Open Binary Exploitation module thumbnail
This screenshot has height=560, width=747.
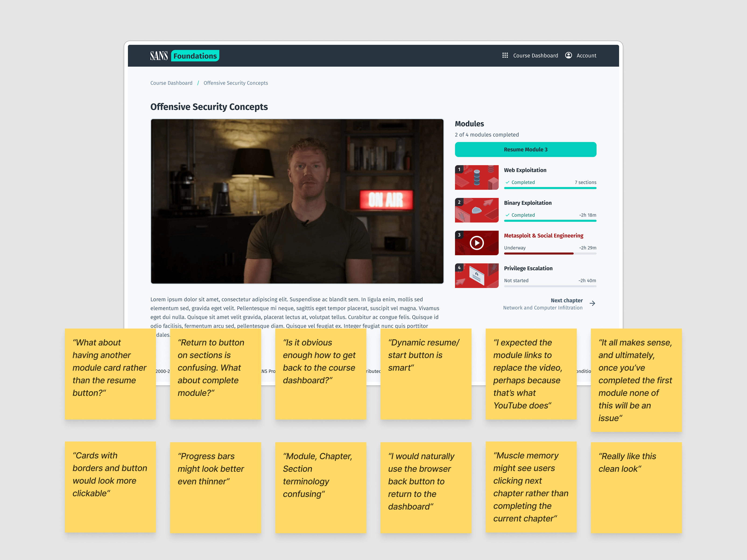(476, 210)
